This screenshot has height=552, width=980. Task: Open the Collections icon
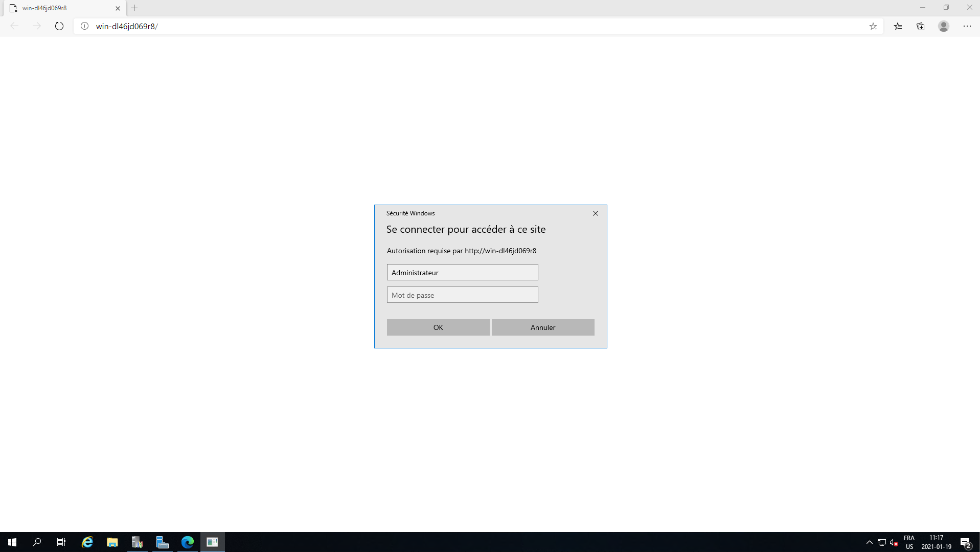[x=921, y=26]
